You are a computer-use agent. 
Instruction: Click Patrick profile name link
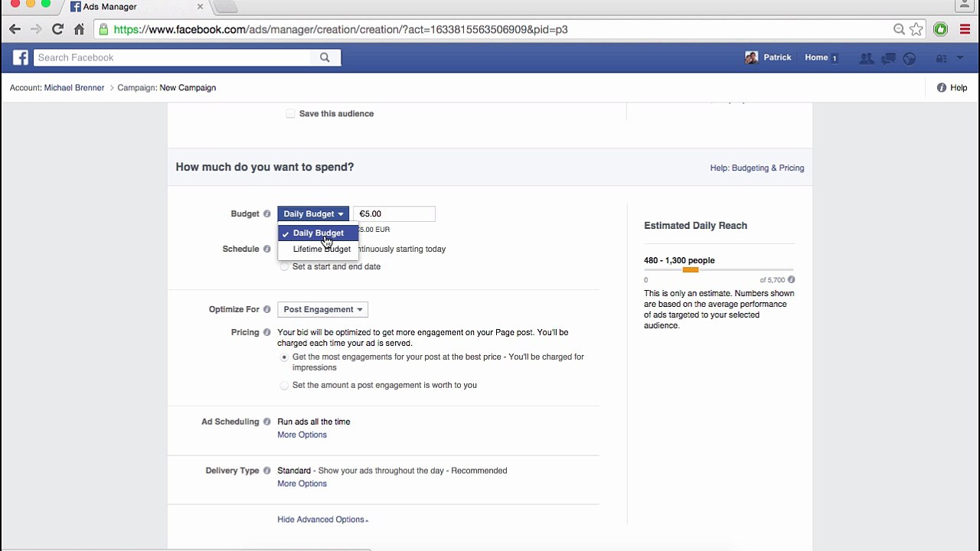[x=777, y=57]
